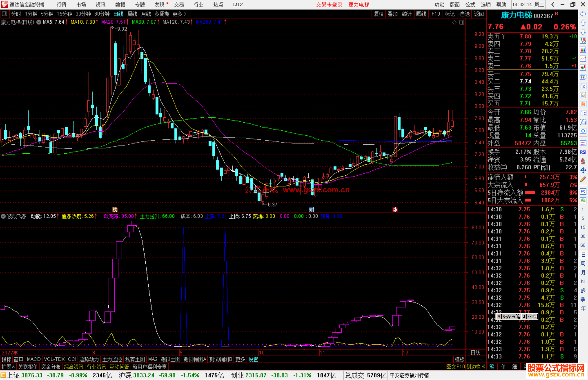This screenshot has width=588, height=380.
Task: Expand the 扩展 panel at bottom left
Action: click(x=8, y=367)
